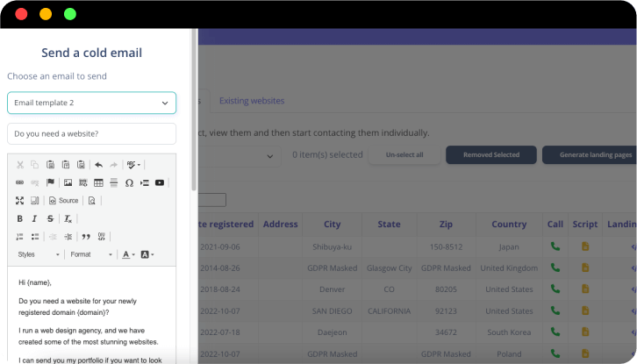
Task: Click the insert link icon
Action: (19, 182)
